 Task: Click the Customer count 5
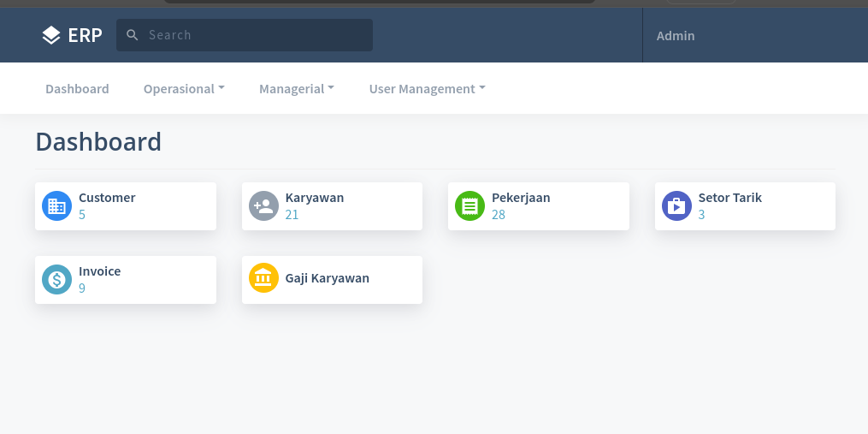[82, 215]
